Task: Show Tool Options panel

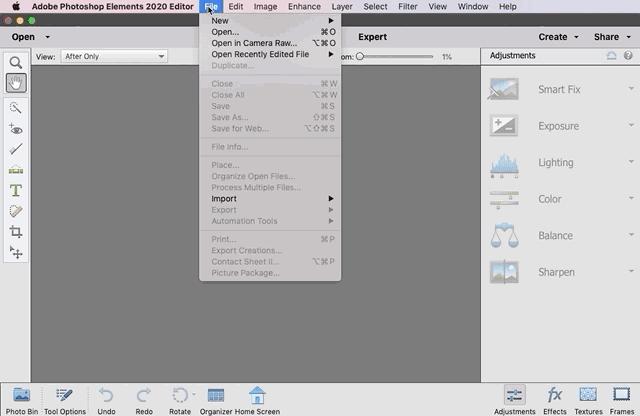Action: 64,400
